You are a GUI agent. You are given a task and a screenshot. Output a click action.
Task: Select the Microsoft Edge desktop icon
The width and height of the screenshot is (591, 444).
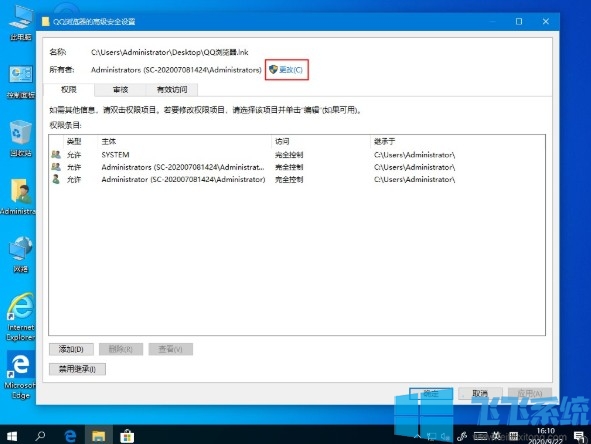(x=20, y=375)
